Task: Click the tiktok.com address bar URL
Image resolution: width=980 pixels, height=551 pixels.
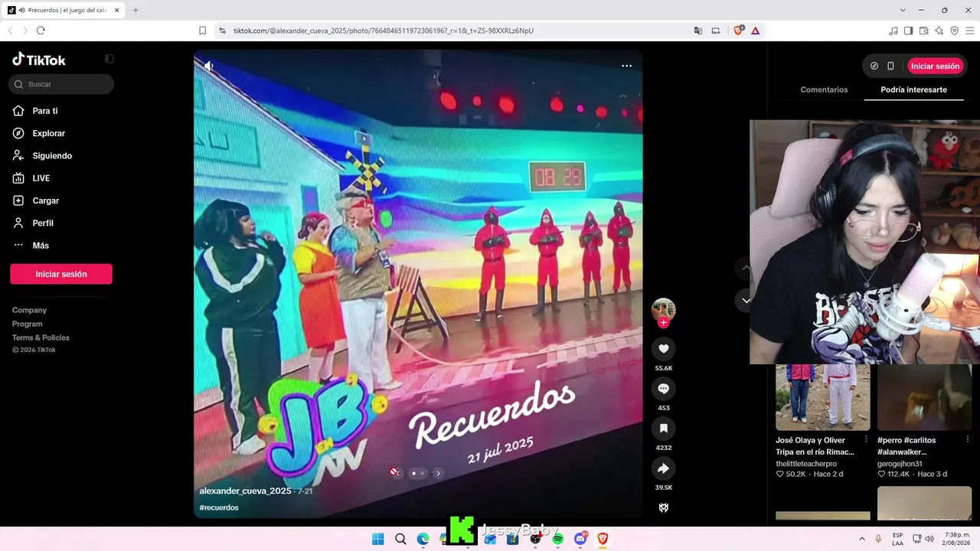Action: [383, 31]
